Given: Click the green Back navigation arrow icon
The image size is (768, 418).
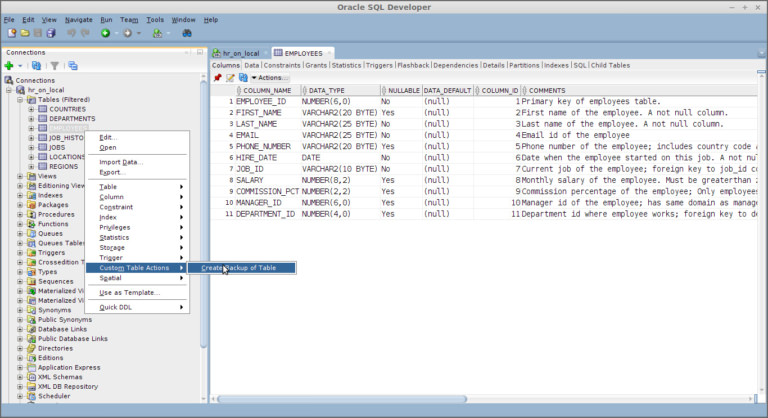Looking at the screenshot, I should [105, 33].
